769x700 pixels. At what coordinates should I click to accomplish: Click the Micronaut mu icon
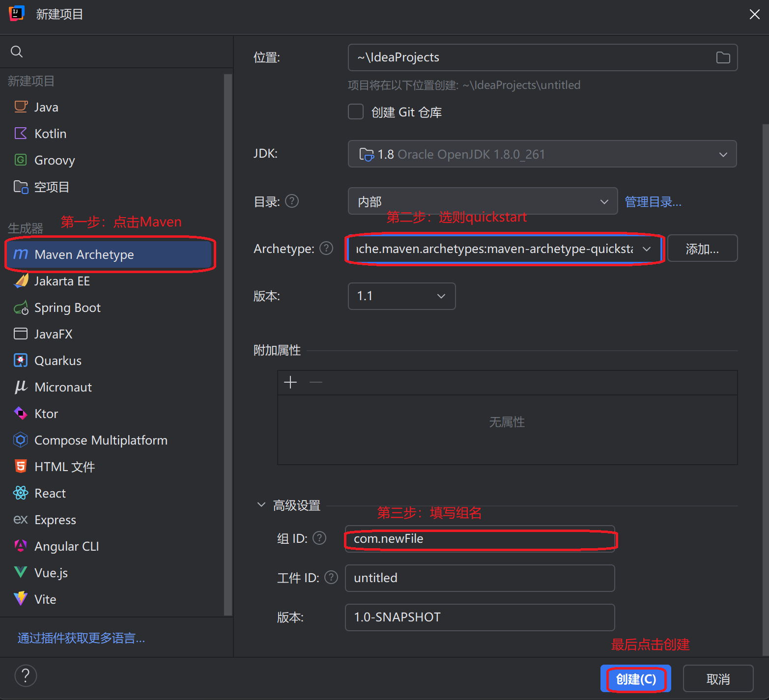click(21, 387)
